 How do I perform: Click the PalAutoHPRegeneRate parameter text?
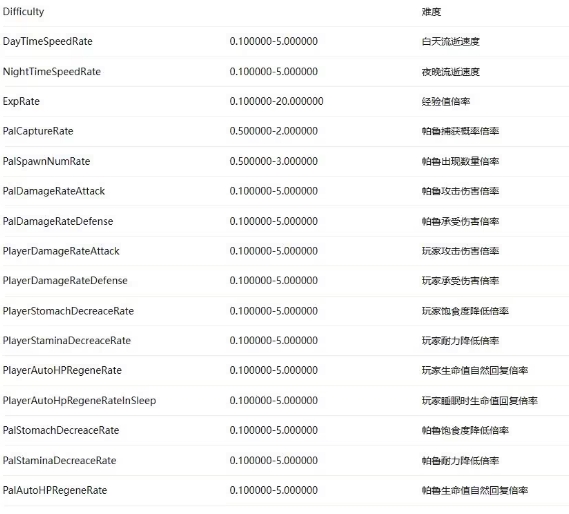(55, 490)
